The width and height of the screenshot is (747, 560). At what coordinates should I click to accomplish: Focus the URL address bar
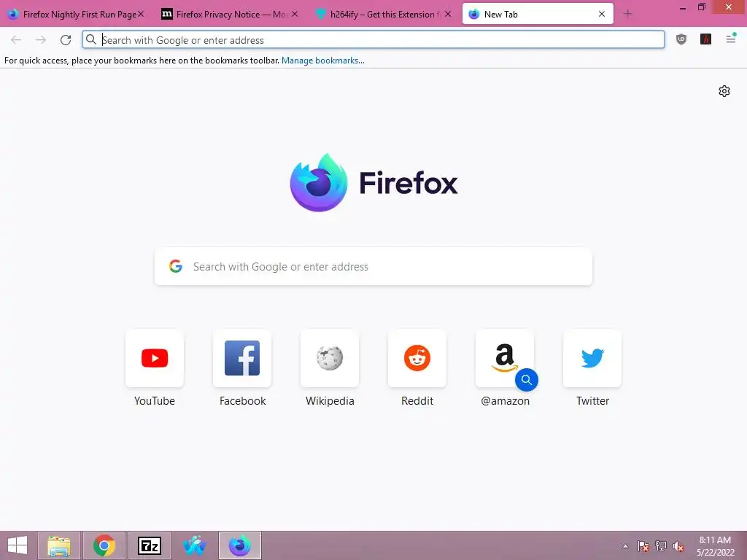373,40
